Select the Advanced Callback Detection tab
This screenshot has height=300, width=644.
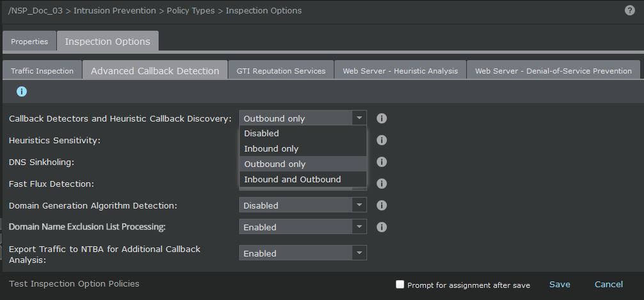155,71
